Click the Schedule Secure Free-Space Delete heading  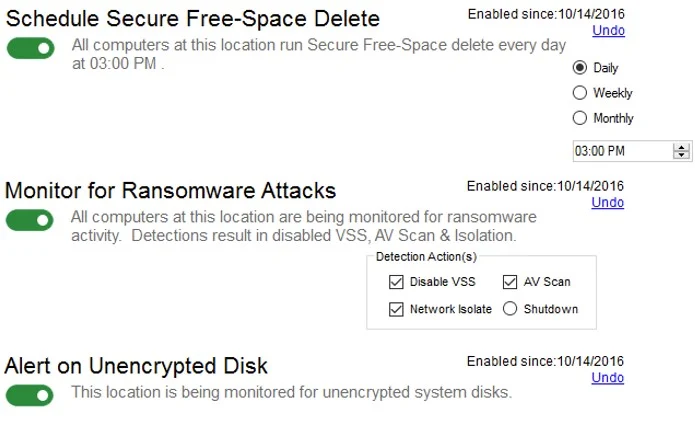(x=193, y=18)
